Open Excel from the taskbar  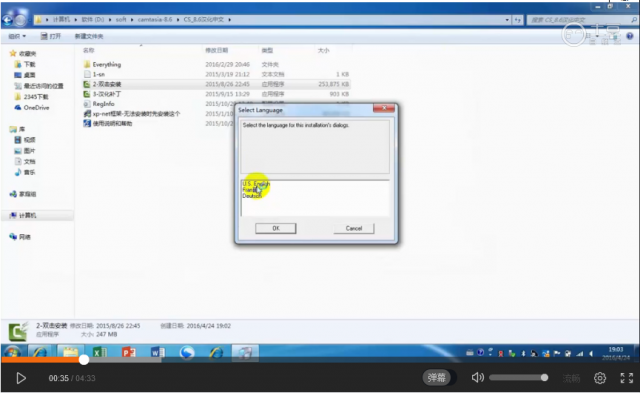[x=100, y=352]
